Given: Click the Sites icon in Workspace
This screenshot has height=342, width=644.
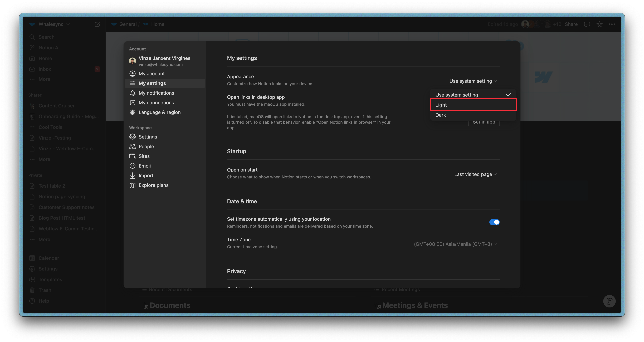Looking at the screenshot, I should click(x=133, y=156).
